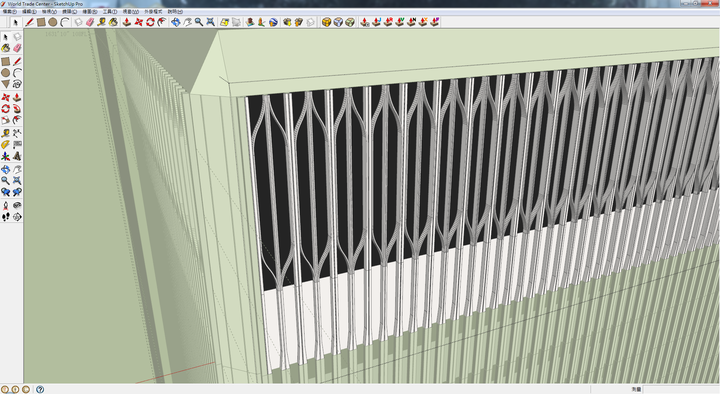This screenshot has width=720, height=394.
Task: Open the 檔案 (File) menu
Action: [x=10, y=11]
